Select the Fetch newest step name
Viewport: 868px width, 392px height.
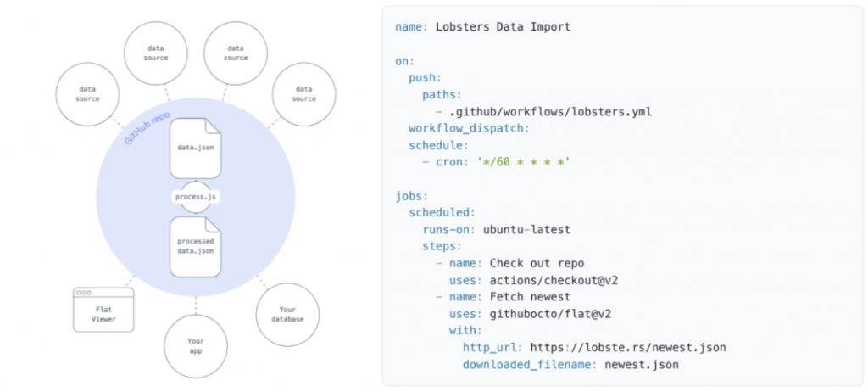click(530, 297)
